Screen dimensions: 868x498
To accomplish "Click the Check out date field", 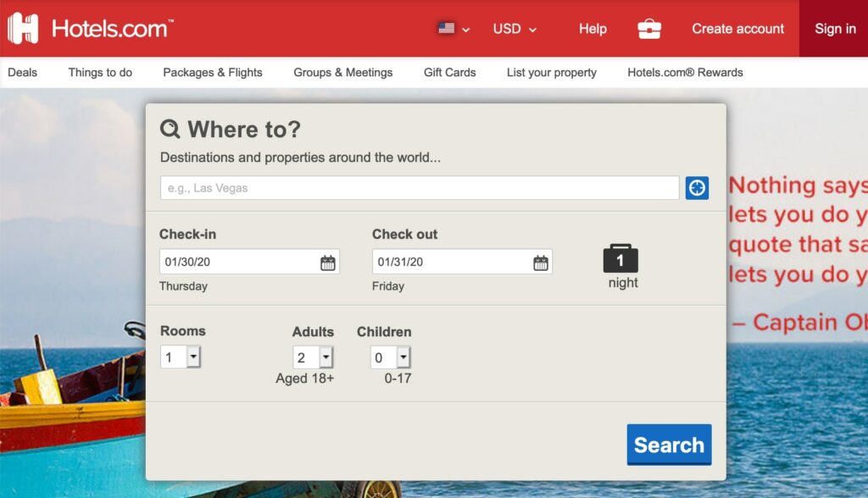I will pyautogui.click(x=462, y=262).
